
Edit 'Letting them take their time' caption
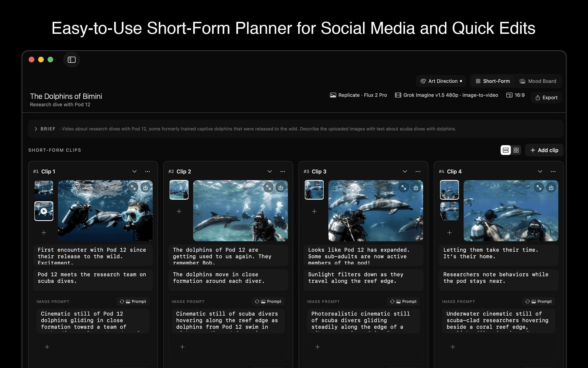pyautogui.click(x=499, y=256)
